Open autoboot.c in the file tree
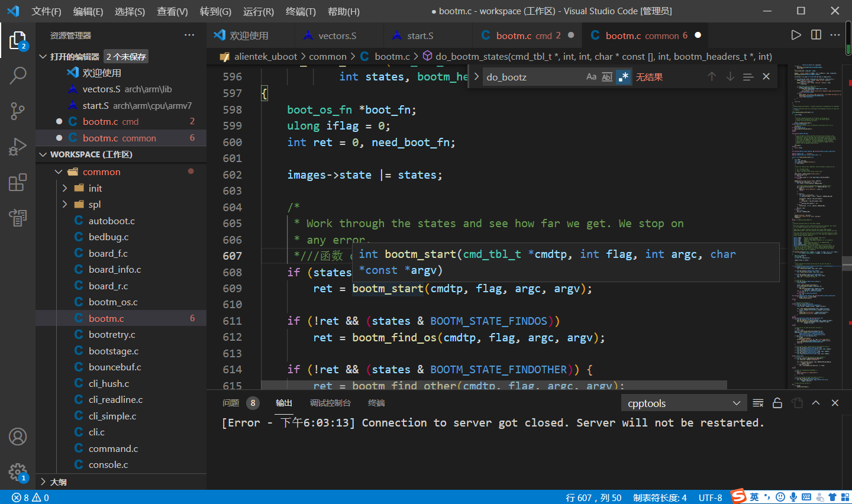 click(x=112, y=221)
